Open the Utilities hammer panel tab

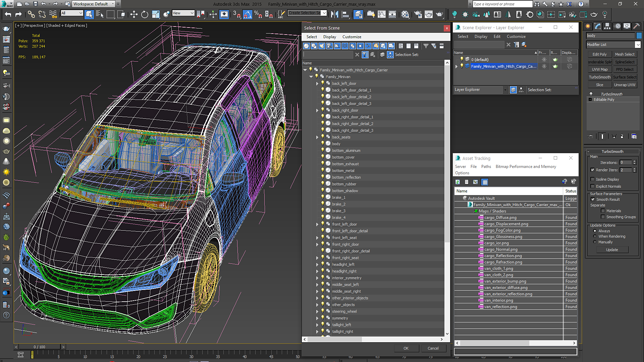636,26
